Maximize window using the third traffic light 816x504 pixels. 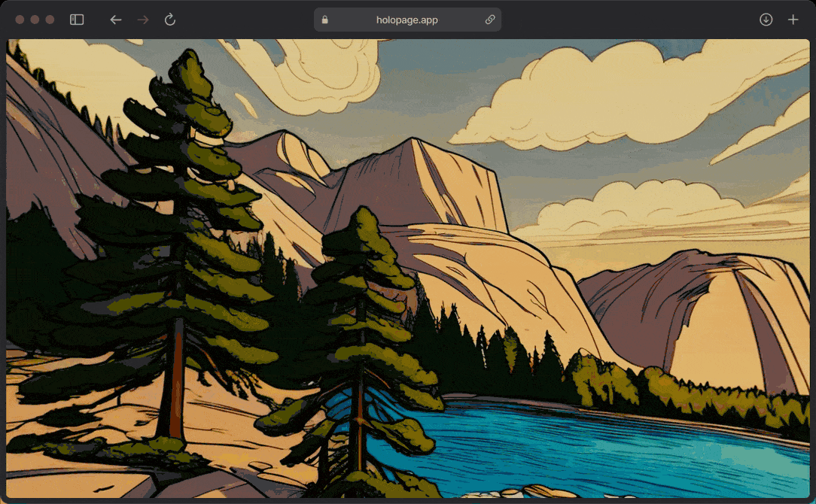[50, 20]
